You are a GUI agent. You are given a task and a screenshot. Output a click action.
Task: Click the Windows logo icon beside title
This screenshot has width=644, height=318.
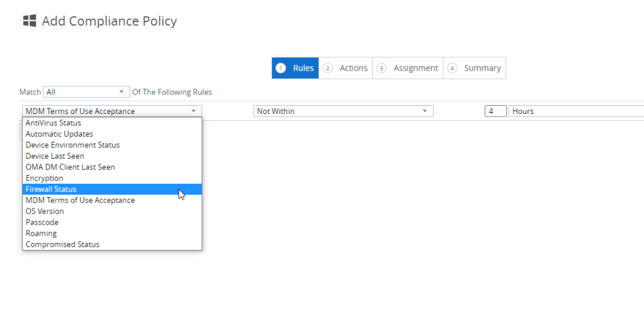[x=29, y=21]
